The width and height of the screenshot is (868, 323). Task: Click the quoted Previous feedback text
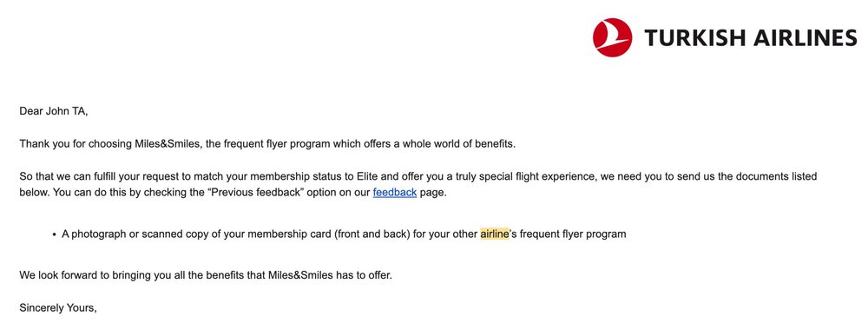pos(256,193)
